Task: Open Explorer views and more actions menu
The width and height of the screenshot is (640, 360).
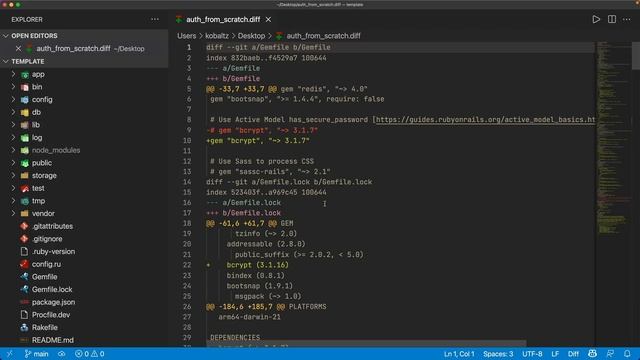Action: tap(155, 19)
